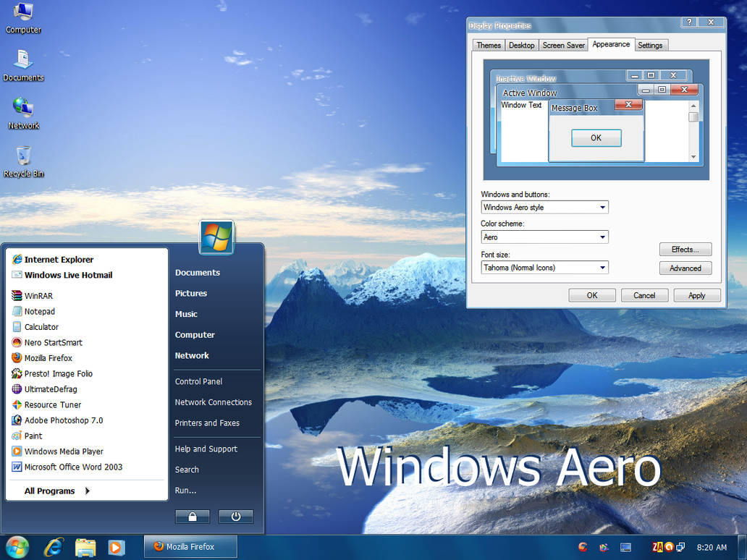Screen dimensions: 747x560
Task: Click the Effects... button
Action: click(685, 250)
